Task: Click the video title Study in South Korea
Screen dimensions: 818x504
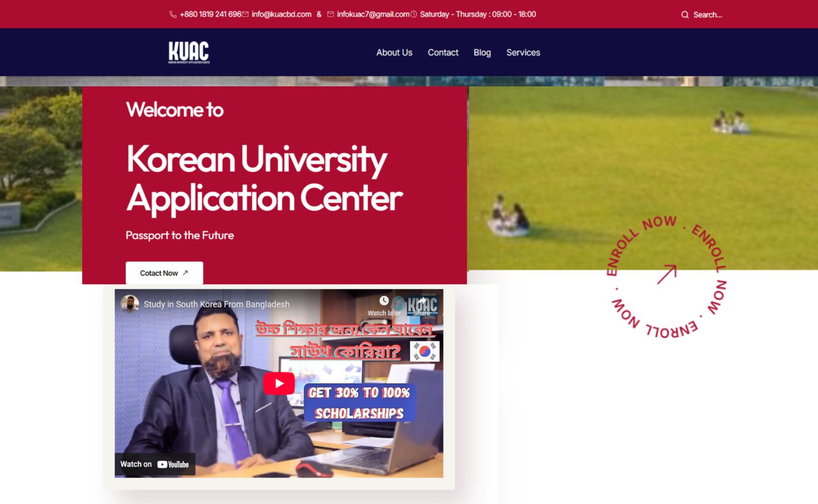Action: coord(217,304)
